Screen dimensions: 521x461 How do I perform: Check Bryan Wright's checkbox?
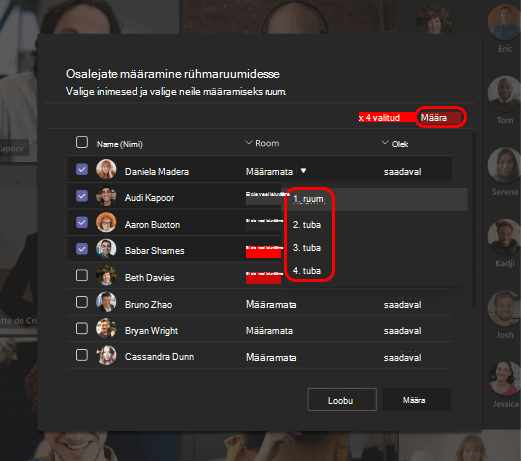(x=82, y=328)
